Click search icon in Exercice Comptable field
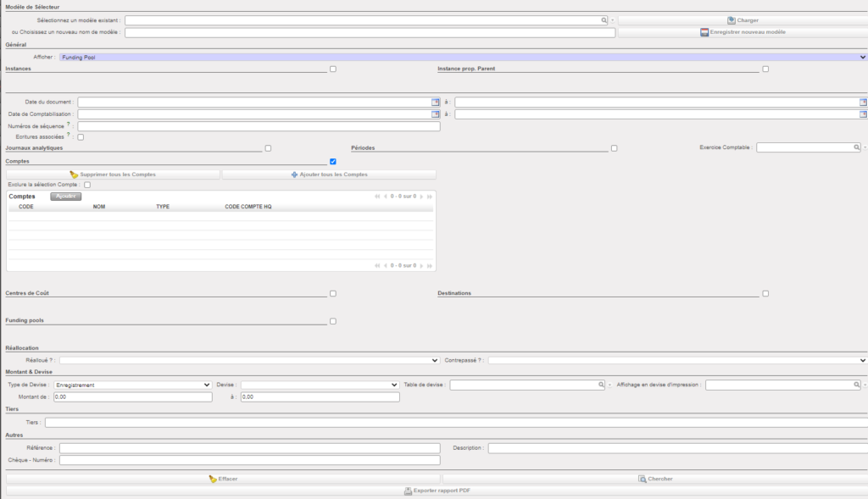The height and width of the screenshot is (499, 868). tap(856, 147)
